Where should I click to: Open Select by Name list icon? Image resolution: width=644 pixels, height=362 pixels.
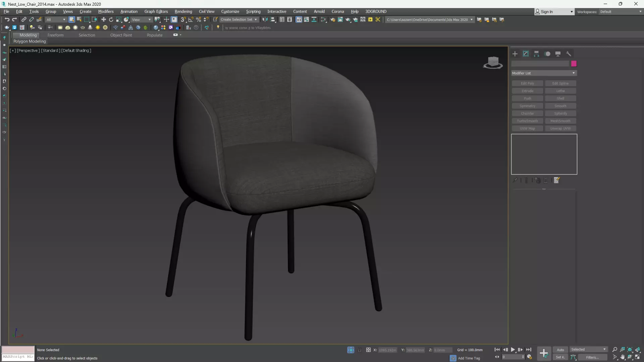pyautogui.click(x=79, y=19)
